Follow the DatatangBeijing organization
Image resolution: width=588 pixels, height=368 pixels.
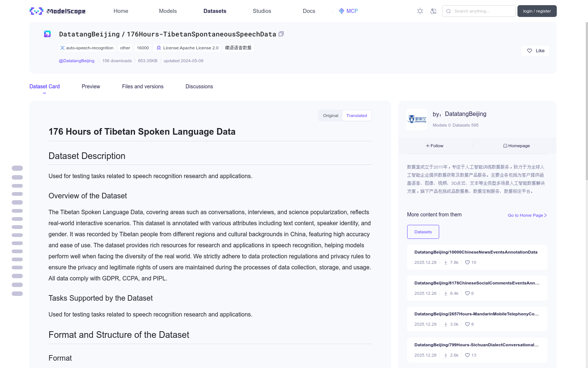(435, 146)
